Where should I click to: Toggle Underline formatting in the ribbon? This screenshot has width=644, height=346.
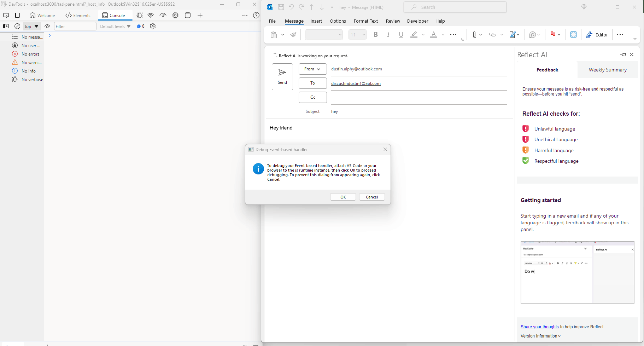point(401,35)
